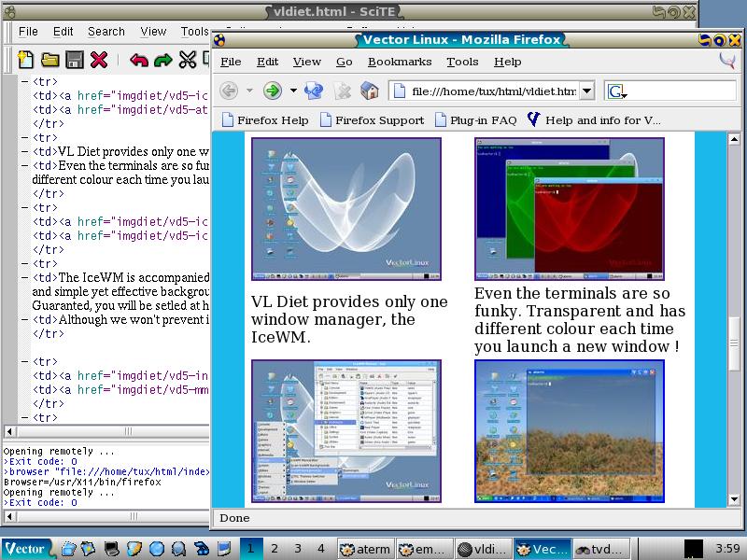Viewport: 747px width, 560px height.
Task: Open the Bookmarks menu in Firefox
Action: [400, 62]
